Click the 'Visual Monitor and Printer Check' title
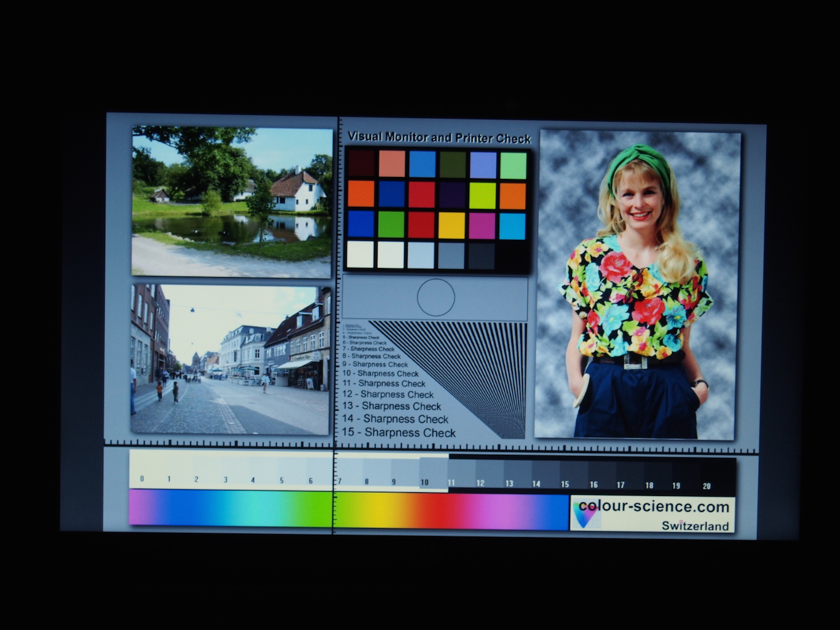The image size is (840, 630). coord(438,138)
